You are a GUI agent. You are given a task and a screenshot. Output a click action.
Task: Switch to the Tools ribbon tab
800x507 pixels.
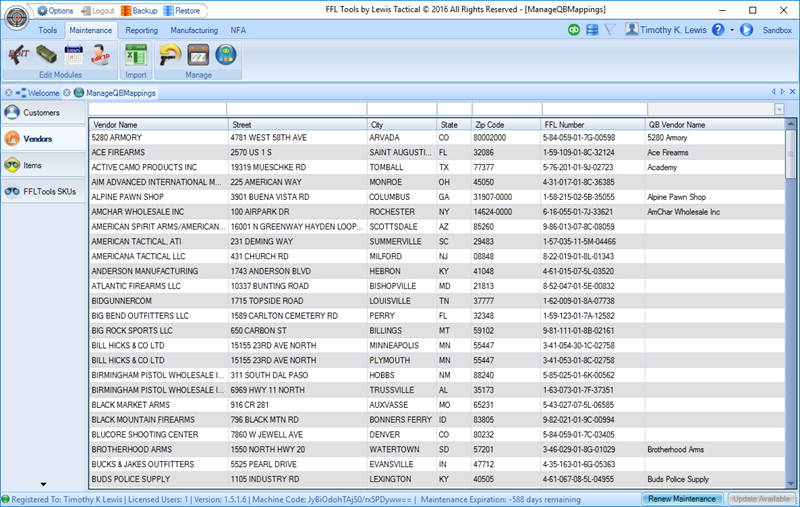(47, 31)
